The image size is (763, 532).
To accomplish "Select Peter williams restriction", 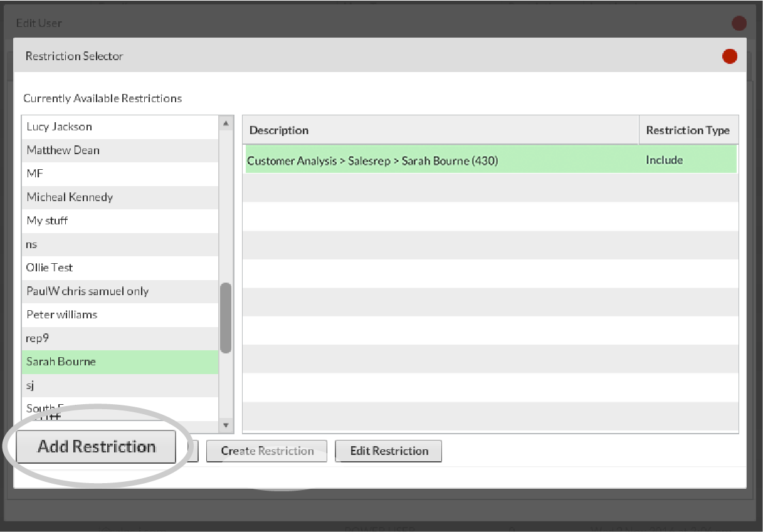I will [x=120, y=315].
